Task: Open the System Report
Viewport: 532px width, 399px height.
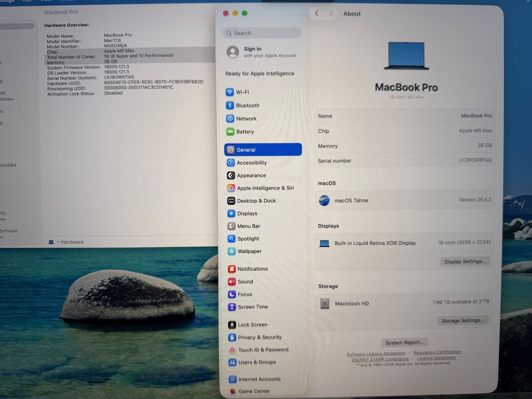Action: pyautogui.click(x=404, y=343)
